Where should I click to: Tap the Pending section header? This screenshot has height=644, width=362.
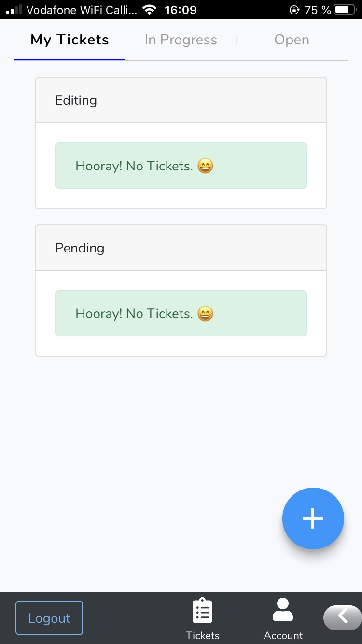point(181,248)
